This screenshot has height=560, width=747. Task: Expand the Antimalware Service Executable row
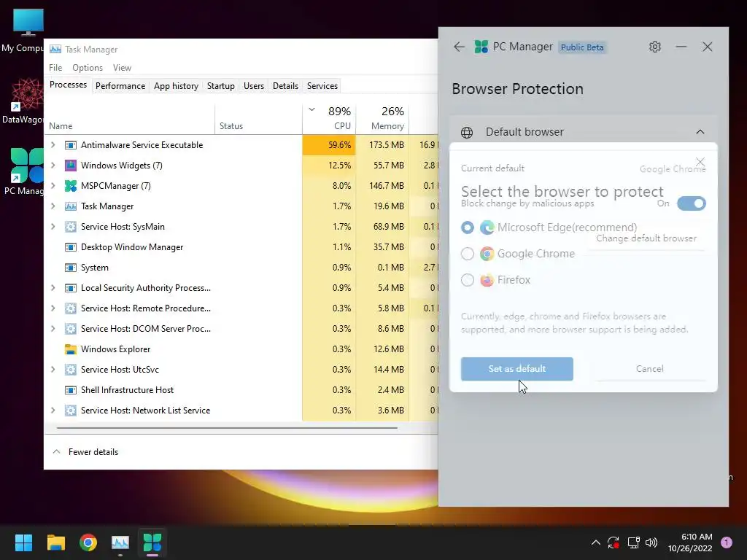pyautogui.click(x=53, y=145)
